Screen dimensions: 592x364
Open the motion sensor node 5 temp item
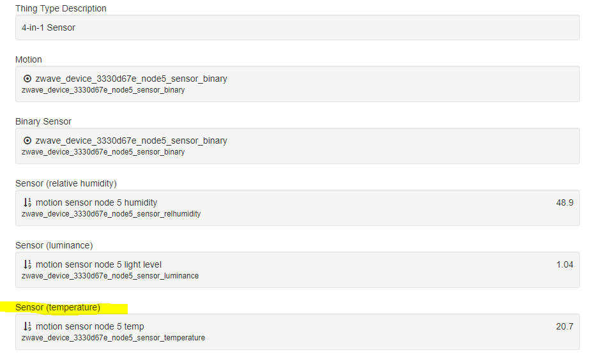pyautogui.click(x=90, y=326)
